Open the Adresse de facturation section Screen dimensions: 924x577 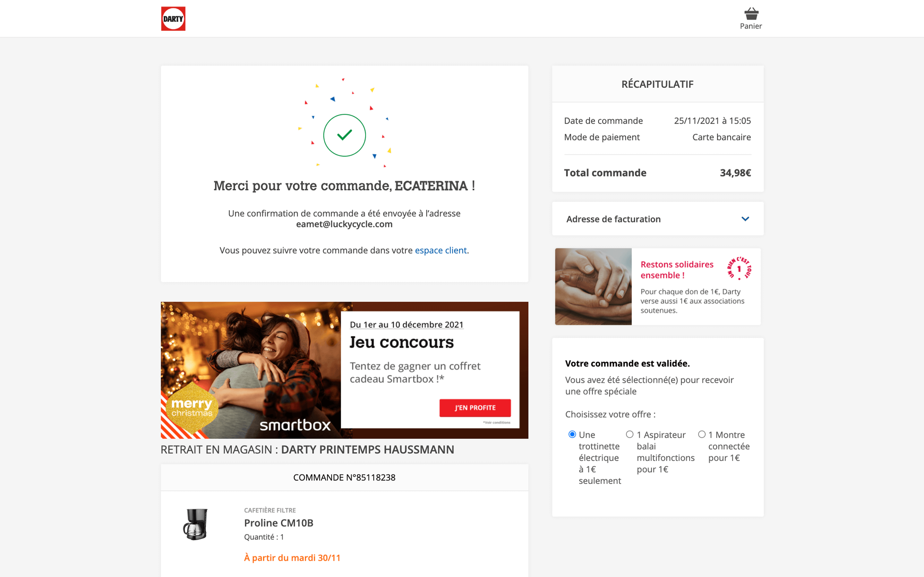click(658, 219)
